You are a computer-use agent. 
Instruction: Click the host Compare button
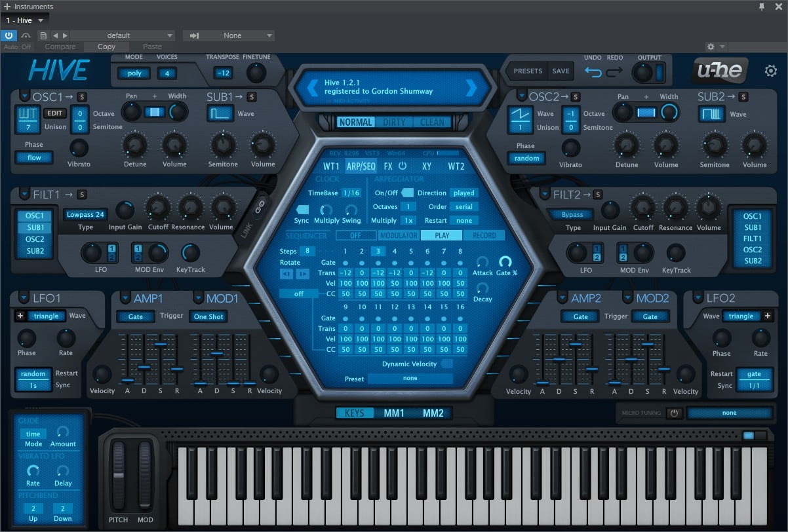point(60,47)
